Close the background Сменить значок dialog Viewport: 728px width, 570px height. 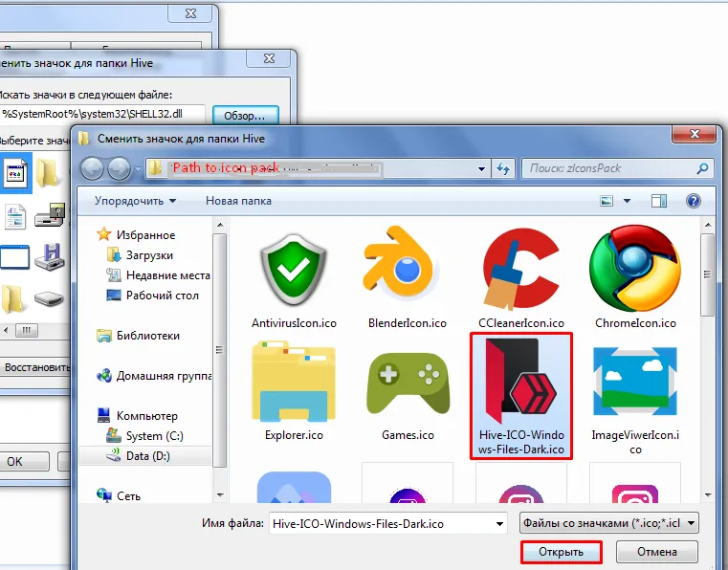tap(269, 58)
